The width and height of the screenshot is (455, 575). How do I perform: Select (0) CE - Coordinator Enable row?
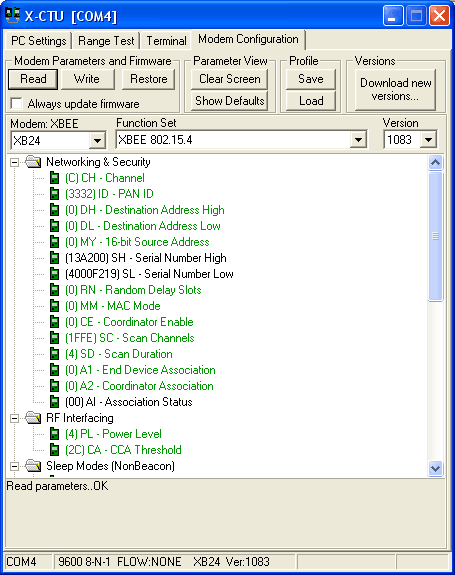click(x=129, y=322)
